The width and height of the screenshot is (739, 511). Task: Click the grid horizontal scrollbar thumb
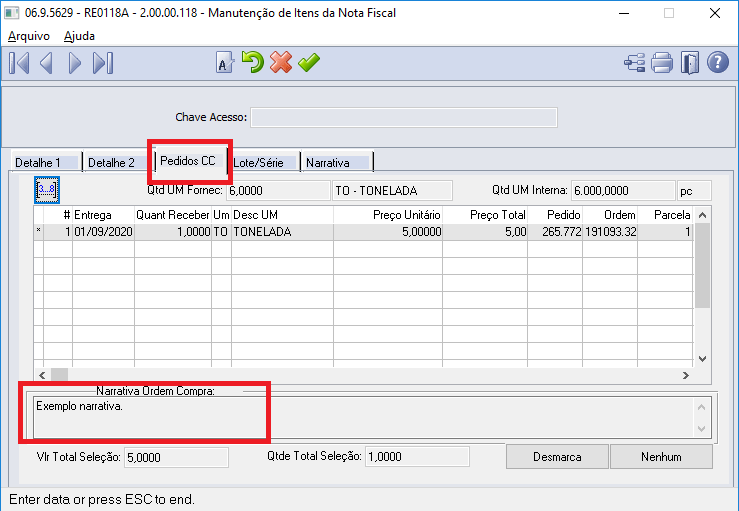[59, 375]
